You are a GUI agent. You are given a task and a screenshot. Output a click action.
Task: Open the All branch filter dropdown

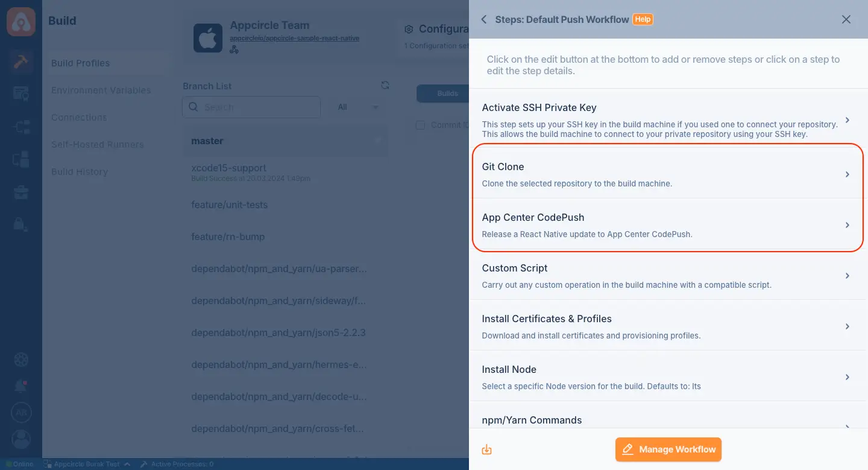click(x=357, y=107)
